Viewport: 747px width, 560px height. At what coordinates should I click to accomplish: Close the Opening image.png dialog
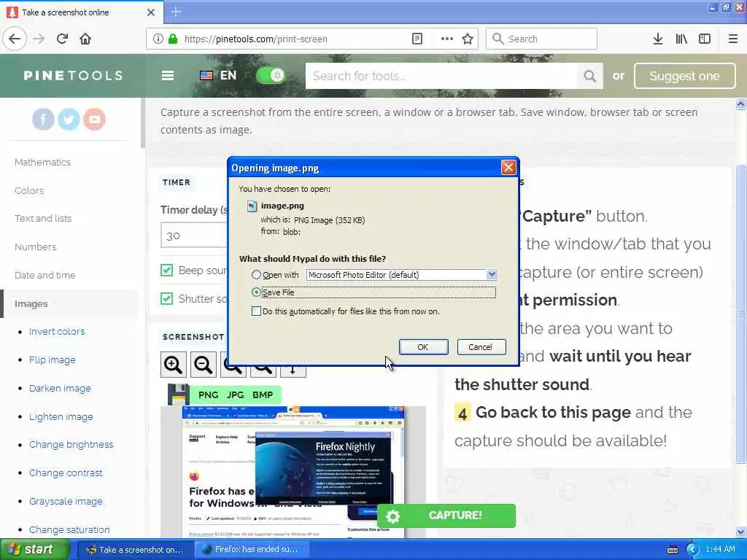point(508,168)
